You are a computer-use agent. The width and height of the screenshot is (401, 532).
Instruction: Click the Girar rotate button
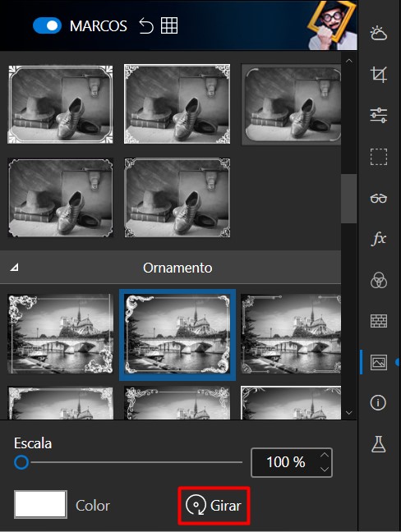214,505
